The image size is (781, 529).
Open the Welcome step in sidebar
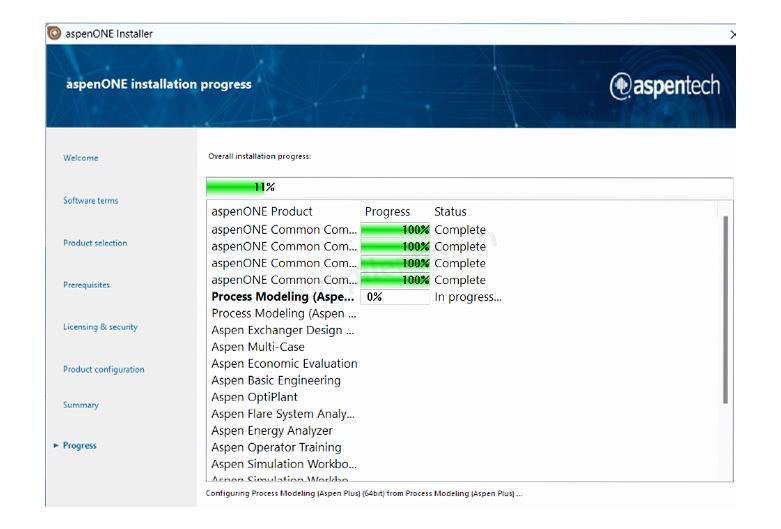click(x=81, y=158)
